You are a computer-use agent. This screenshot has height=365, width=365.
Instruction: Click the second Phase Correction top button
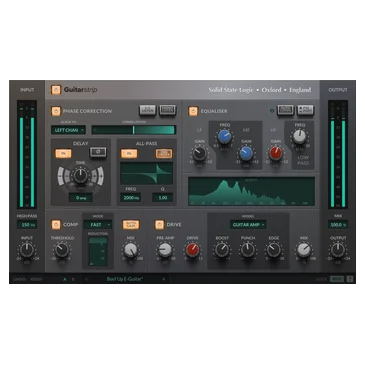tap(167, 110)
